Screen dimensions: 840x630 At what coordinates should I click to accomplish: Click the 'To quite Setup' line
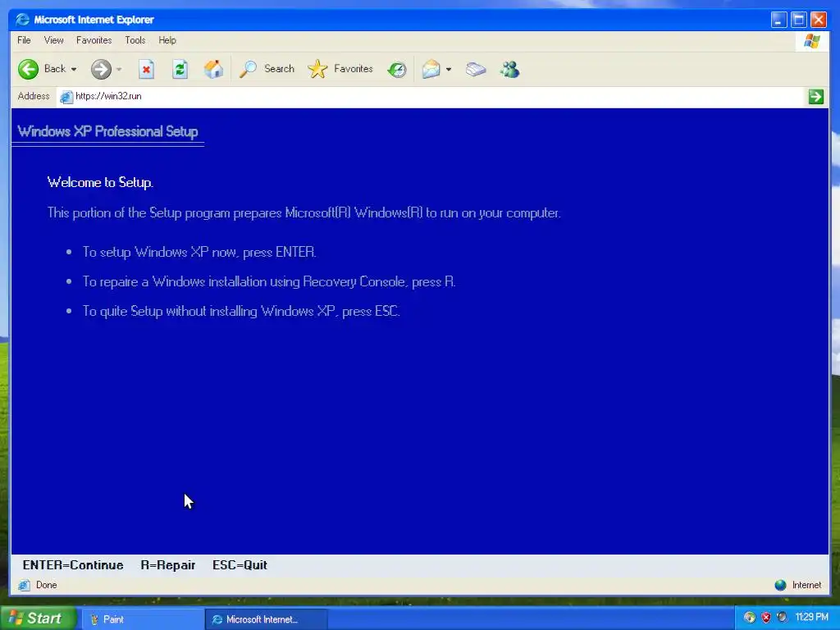[x=241, y=311]
